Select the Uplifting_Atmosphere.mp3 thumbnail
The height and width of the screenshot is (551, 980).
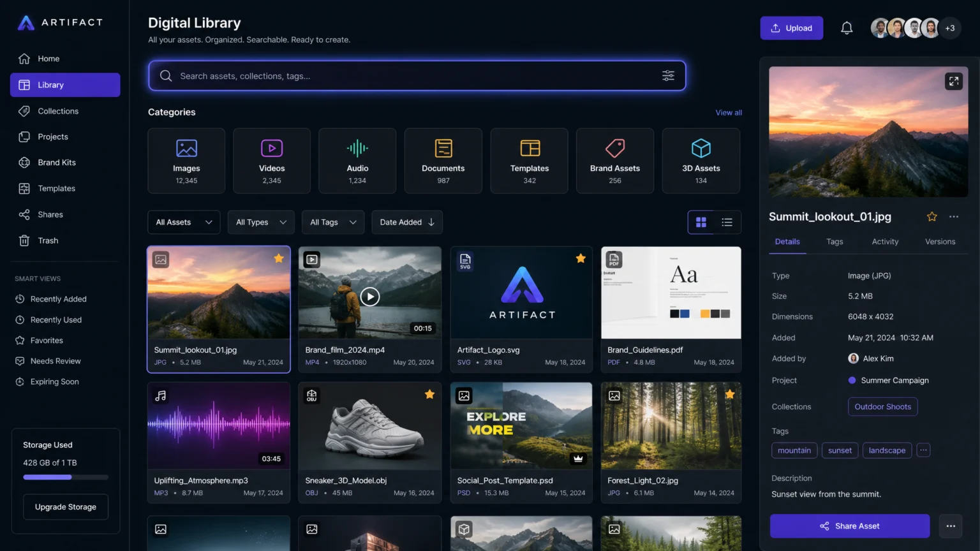[219, 426]
